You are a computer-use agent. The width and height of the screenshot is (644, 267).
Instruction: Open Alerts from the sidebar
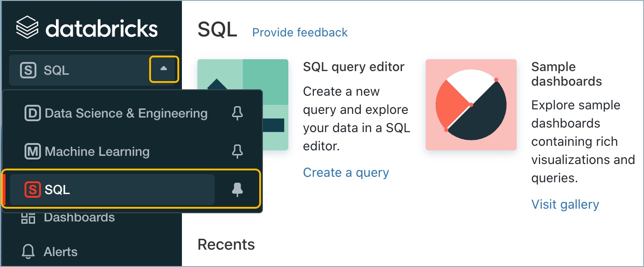coord(60,251)
